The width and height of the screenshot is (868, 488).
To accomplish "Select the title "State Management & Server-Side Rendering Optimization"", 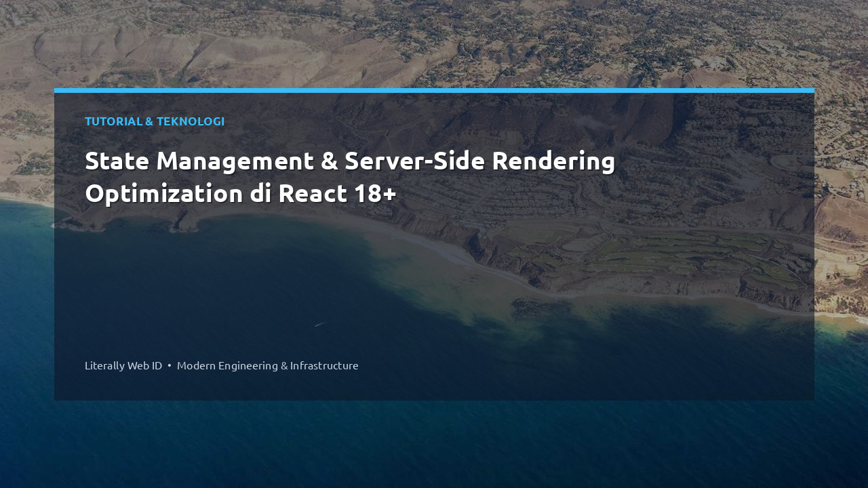I will [350, 177].
